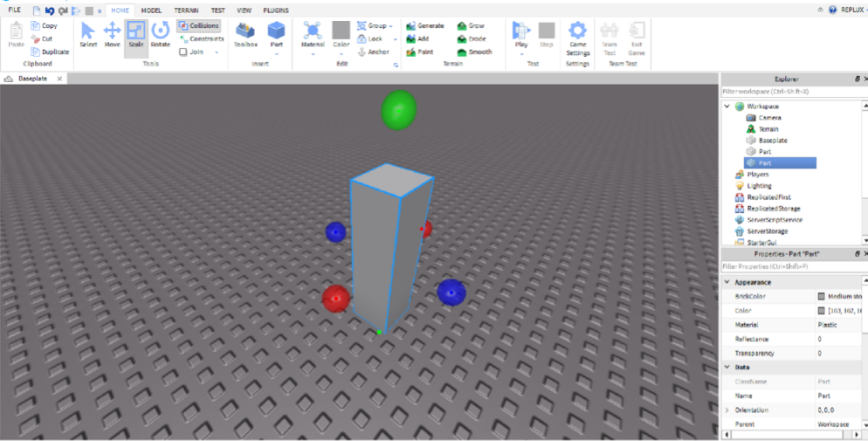Select the Move tool
This screenshot has width=868, height=441.
click(x=112, y=35)
